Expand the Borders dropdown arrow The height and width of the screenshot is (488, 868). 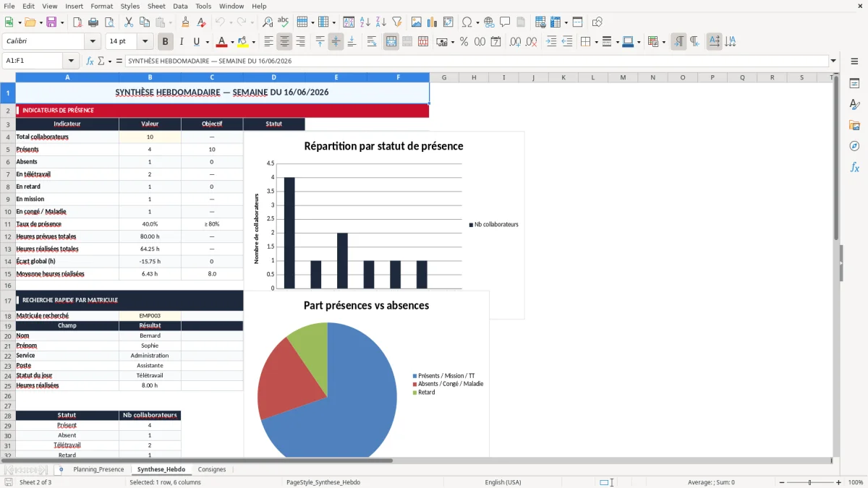coord(596,42)
